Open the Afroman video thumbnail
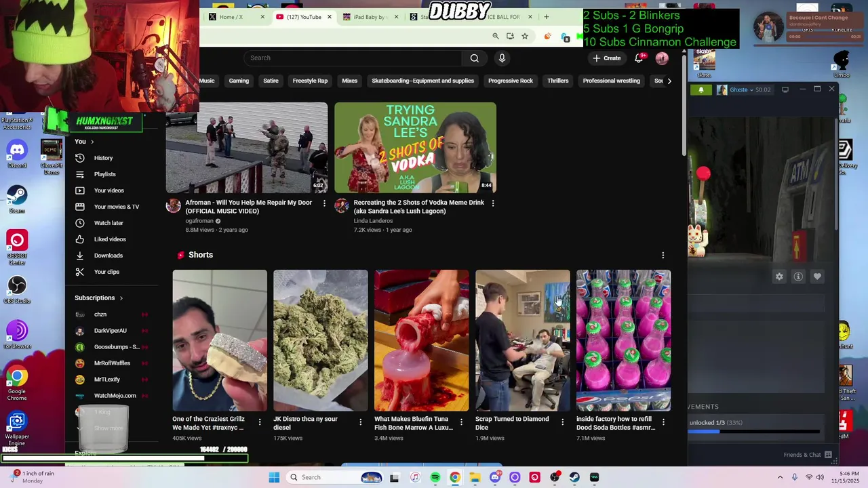 coord(247,148)
